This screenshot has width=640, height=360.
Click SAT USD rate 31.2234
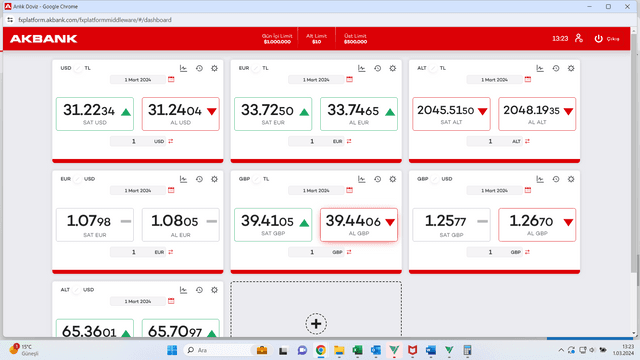pos(95,114)
